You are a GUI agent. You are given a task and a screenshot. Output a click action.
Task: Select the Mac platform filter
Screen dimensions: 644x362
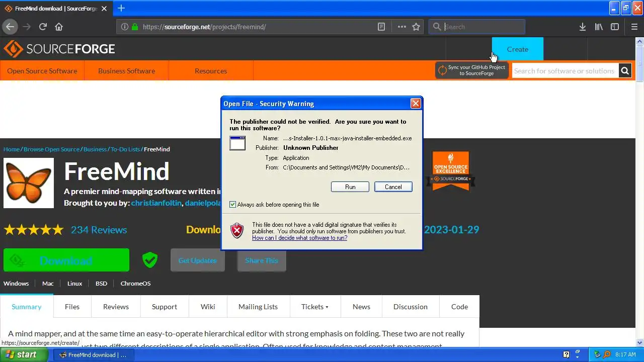(48, 283)
